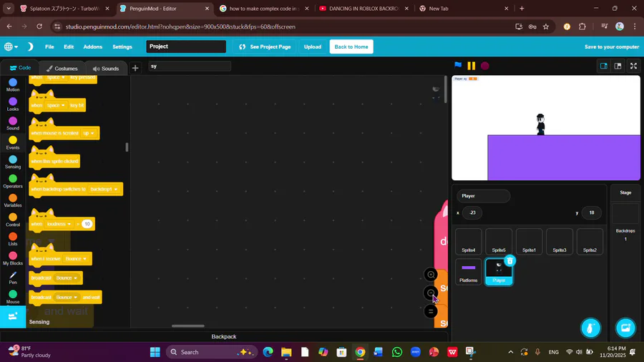
Task: Click the Upload button
Action: coord(313,47)
